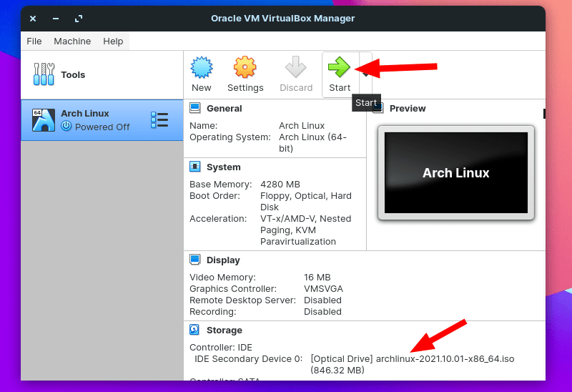The height and width of the screenshot is (392, 572).
Task: Open the File menu
Action: (x=34, y=41)
